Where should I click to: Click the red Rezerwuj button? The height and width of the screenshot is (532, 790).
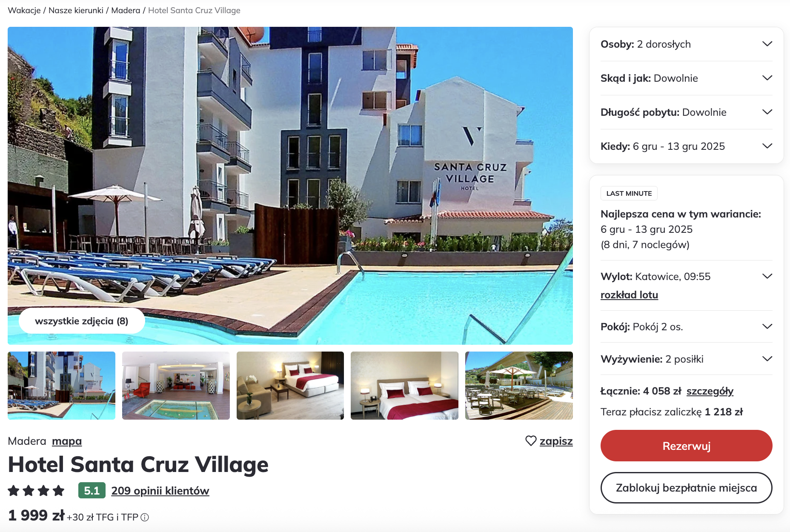coord(686,446)
